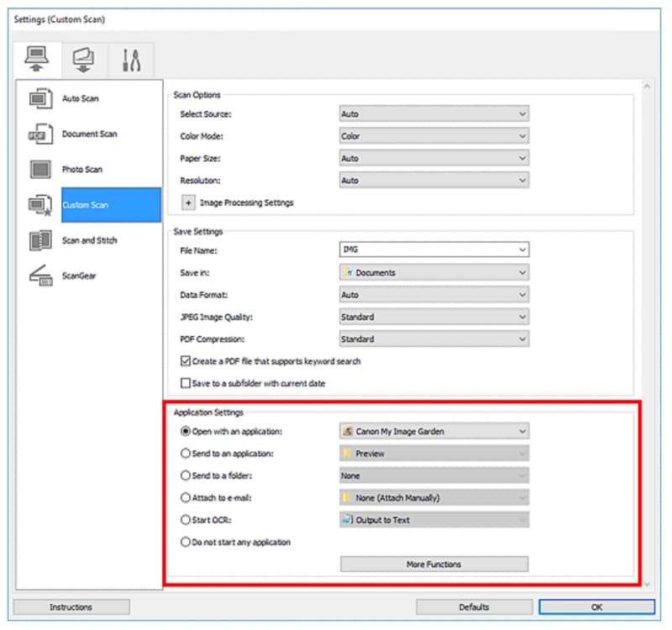Check Save to a subfolder with current date
This screenshot has height=630, width=672.
[x=186, y=383]
